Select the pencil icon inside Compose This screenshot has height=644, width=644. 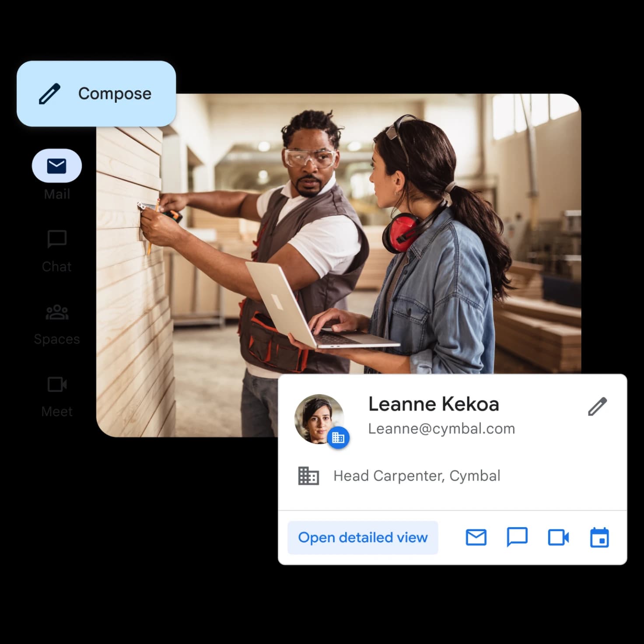[x=49, y=94]
